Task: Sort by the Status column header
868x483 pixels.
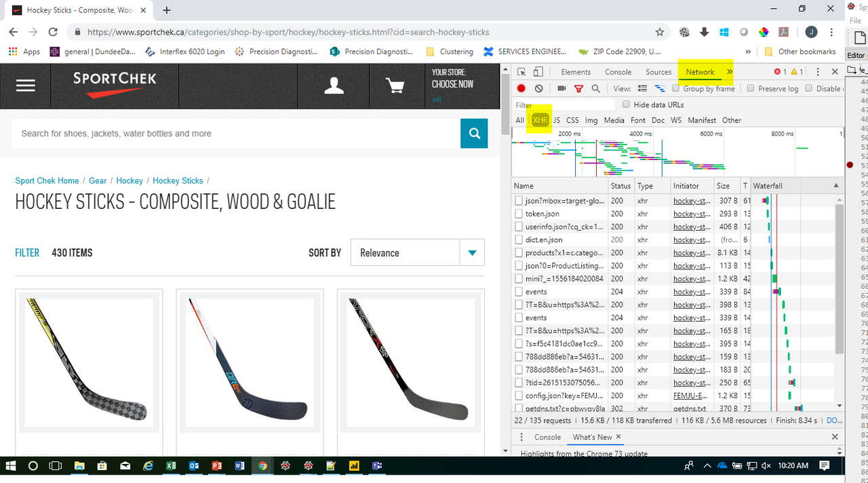Action: tap(620, 186)
